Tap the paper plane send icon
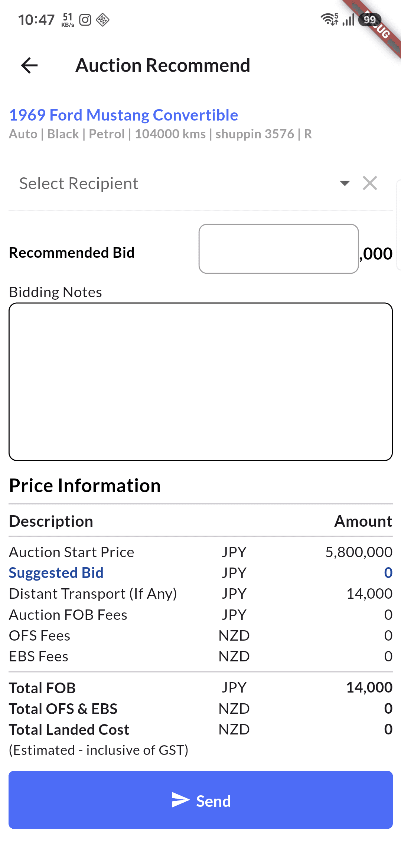 [180, 800]
